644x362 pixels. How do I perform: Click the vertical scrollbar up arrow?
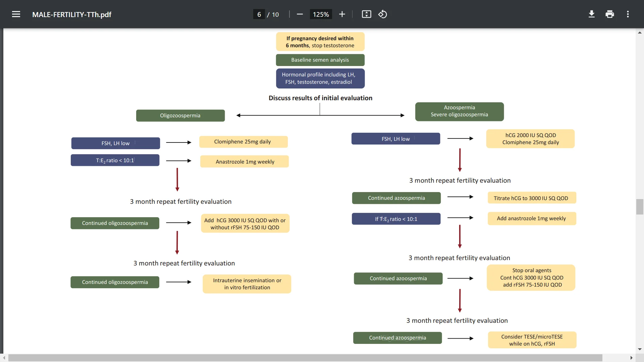(640, 33)
